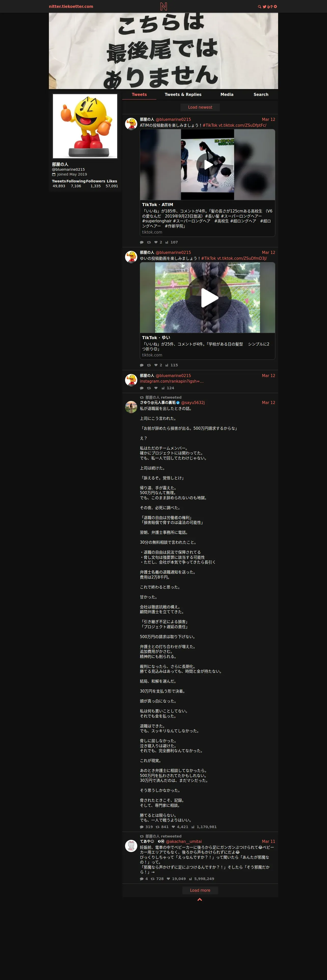The width and height of the screenshot is (327, 980).
Task: Click the Following count 7,106
Action: [76, 186]
